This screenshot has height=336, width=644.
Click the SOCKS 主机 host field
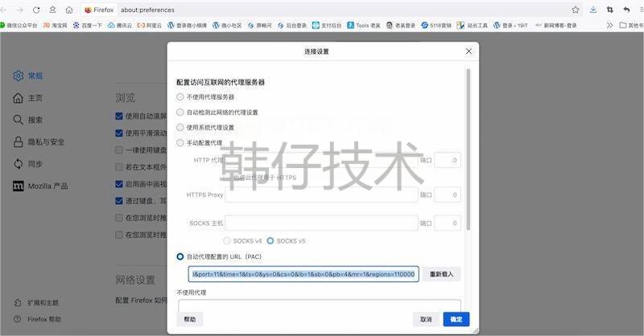click(321, 223)
